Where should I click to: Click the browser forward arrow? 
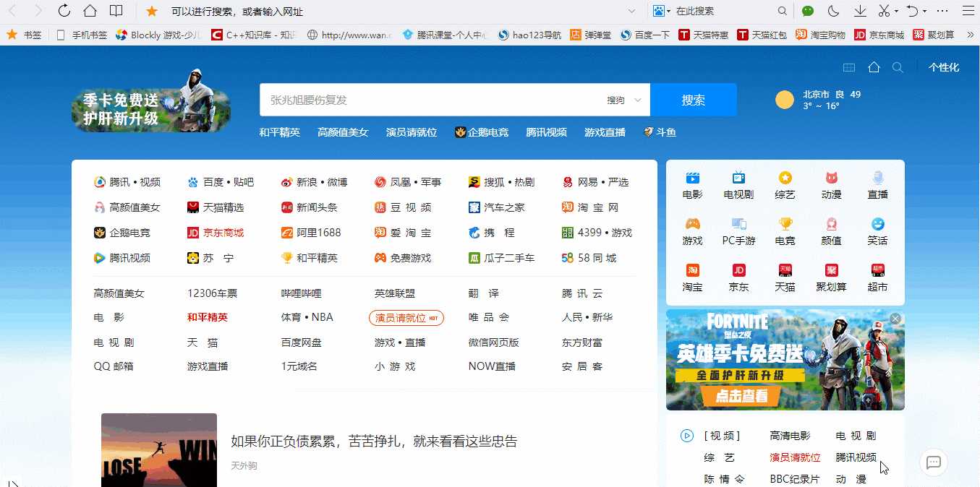click(38, 11)
